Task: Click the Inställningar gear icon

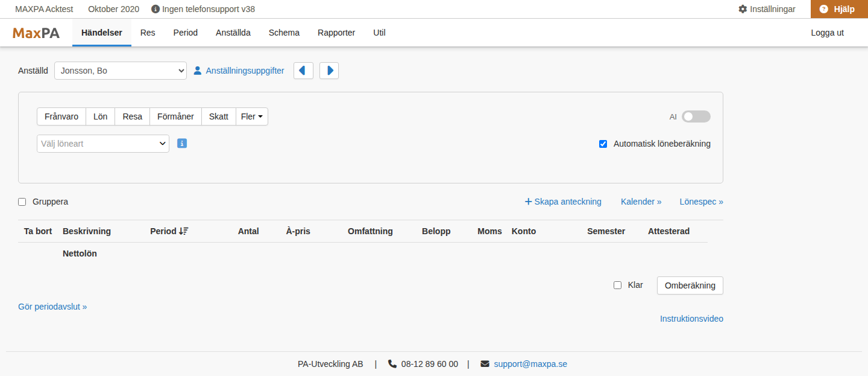Action: pos(743,9)
